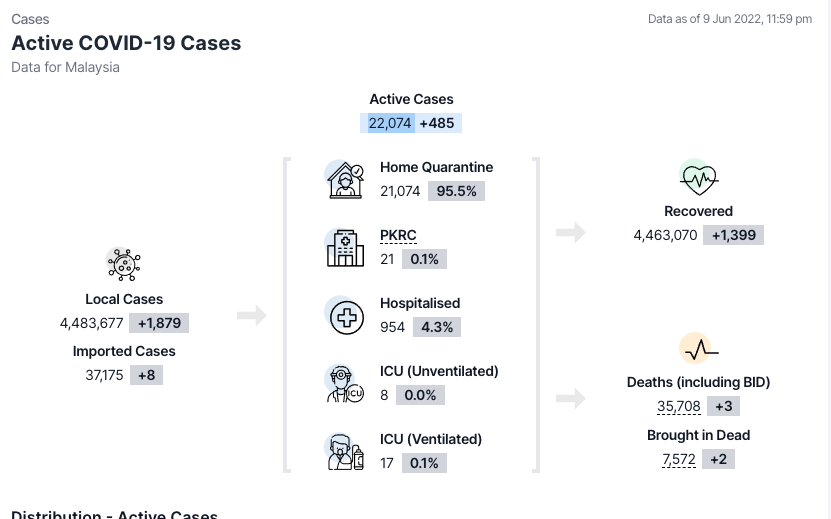Click the 95.5% Home Quarantine badge

click(x=456, y=191)
